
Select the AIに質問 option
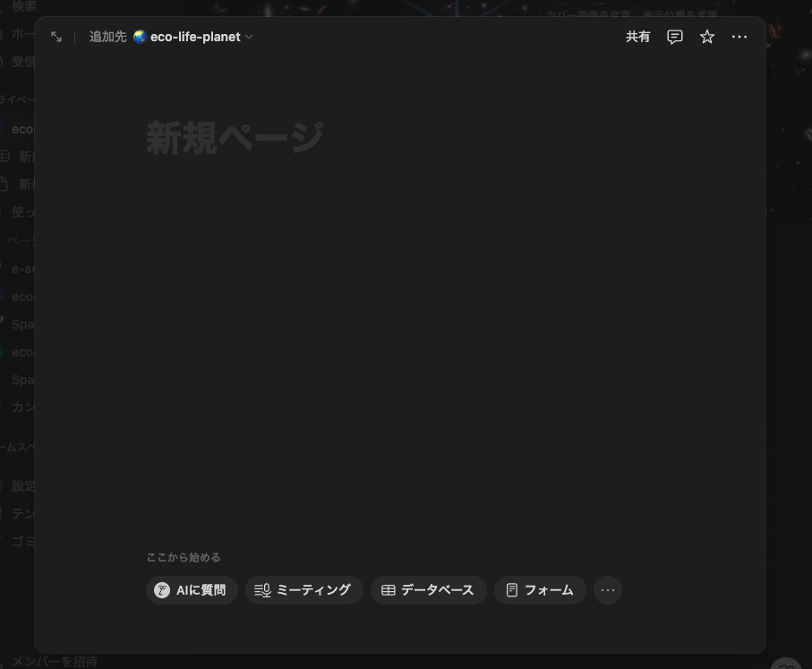(x=192, y=590)
